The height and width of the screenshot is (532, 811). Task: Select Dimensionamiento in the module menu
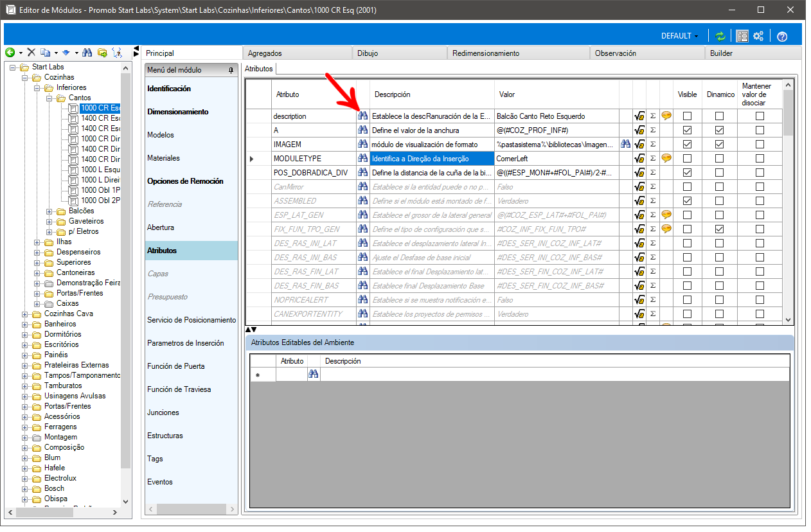coord(178,112)
